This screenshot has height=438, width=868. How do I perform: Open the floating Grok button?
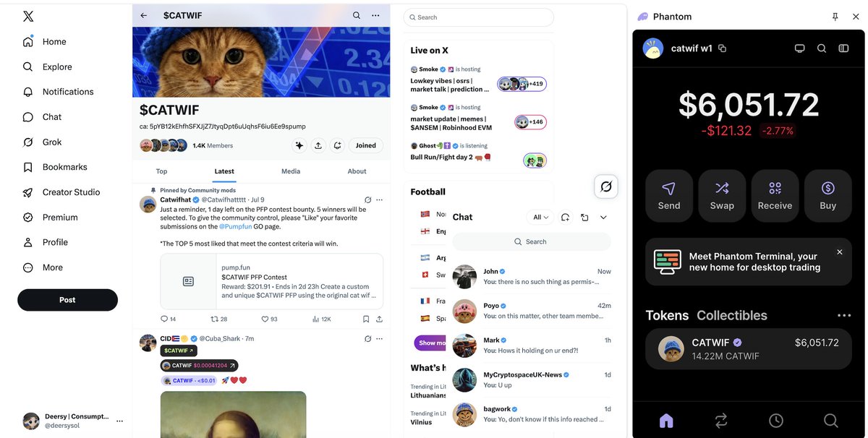pos(606,186)
